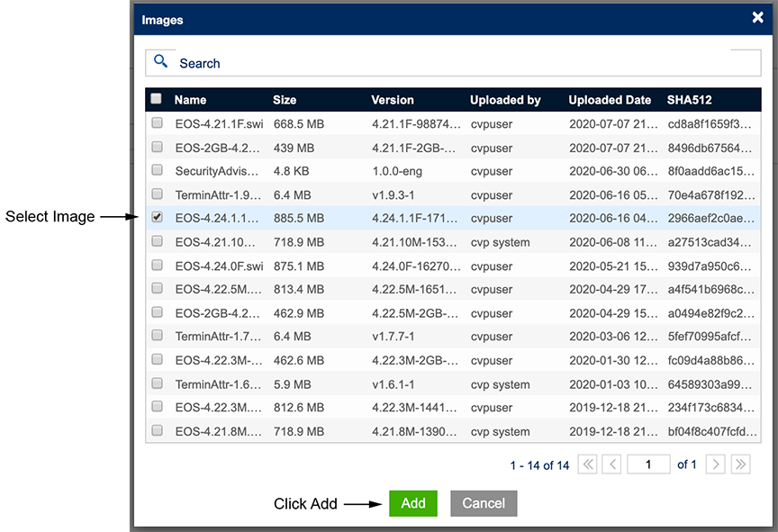Image resolution: width=778 pixels, height=532 pixels.
Task: Check the EOS-4.21.10 image checkbox
Action: click(158, 241)
